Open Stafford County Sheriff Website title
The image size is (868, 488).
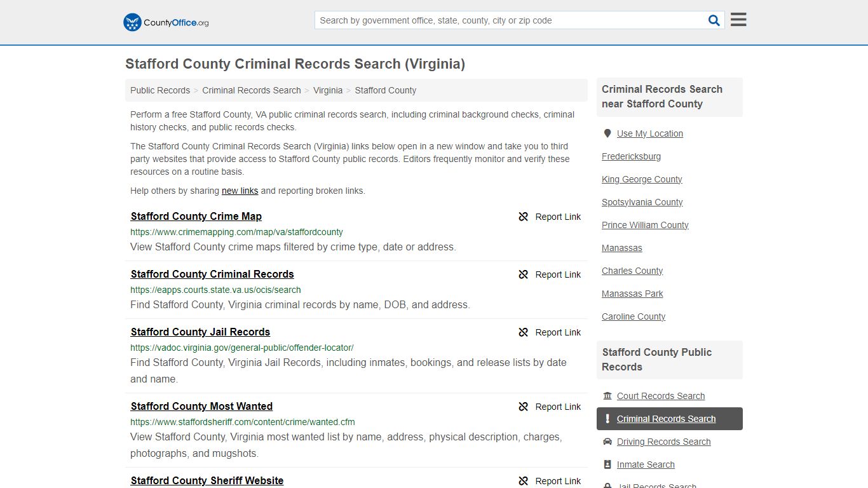[207, 480]
